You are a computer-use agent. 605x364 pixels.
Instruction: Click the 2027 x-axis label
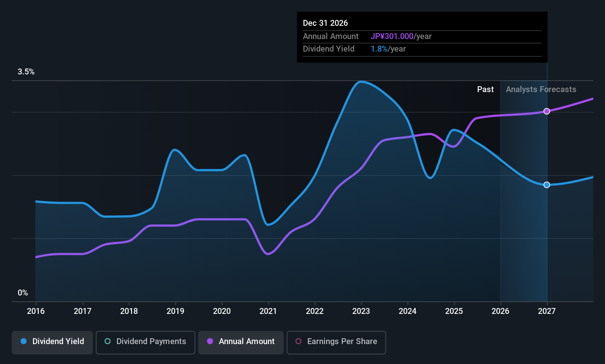[x=547, y=311]
